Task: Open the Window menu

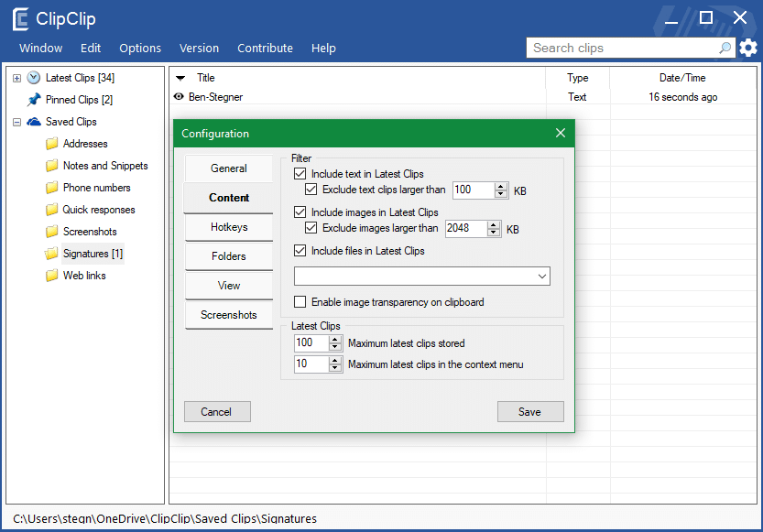Action: pos(41,49)
